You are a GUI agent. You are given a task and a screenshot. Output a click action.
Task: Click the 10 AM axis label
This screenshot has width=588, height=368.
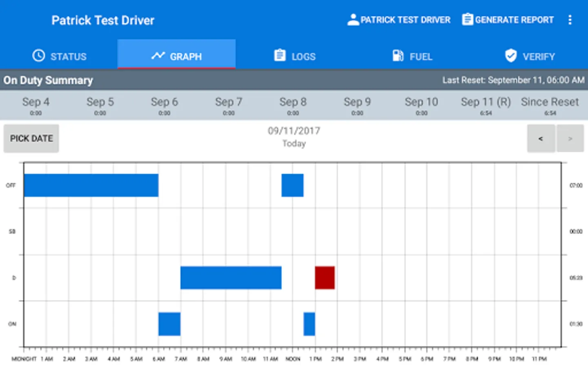pos(248,359)
